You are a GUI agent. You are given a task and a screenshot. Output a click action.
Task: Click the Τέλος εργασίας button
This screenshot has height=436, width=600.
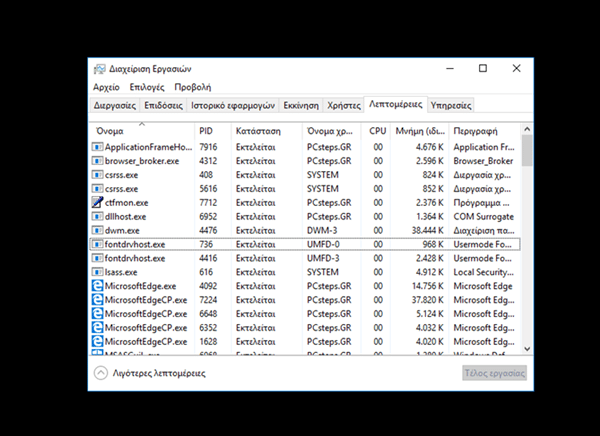click(494, 373)
